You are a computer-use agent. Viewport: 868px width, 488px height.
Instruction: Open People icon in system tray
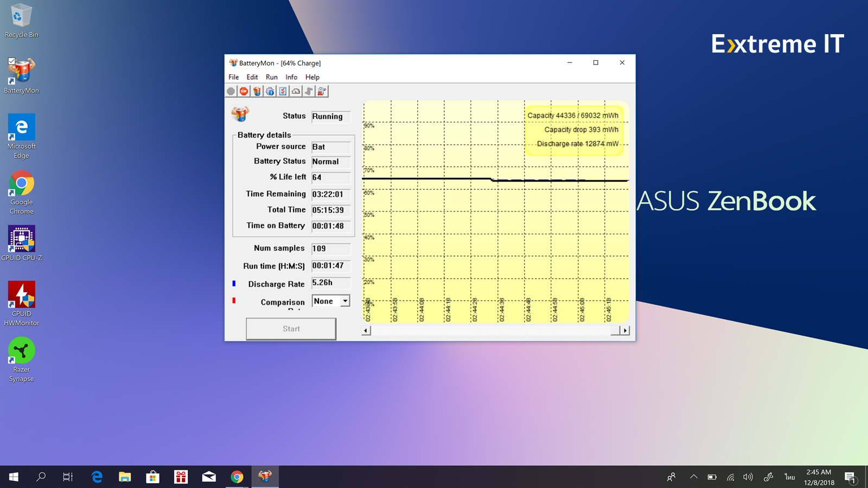click(x=672, y=477)
